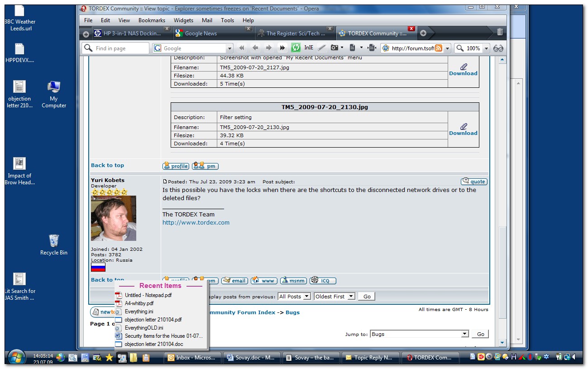This screenshot has height=369, width=588.
Task: Open the http://www.tordex.com link
Action: click(196, 222)
